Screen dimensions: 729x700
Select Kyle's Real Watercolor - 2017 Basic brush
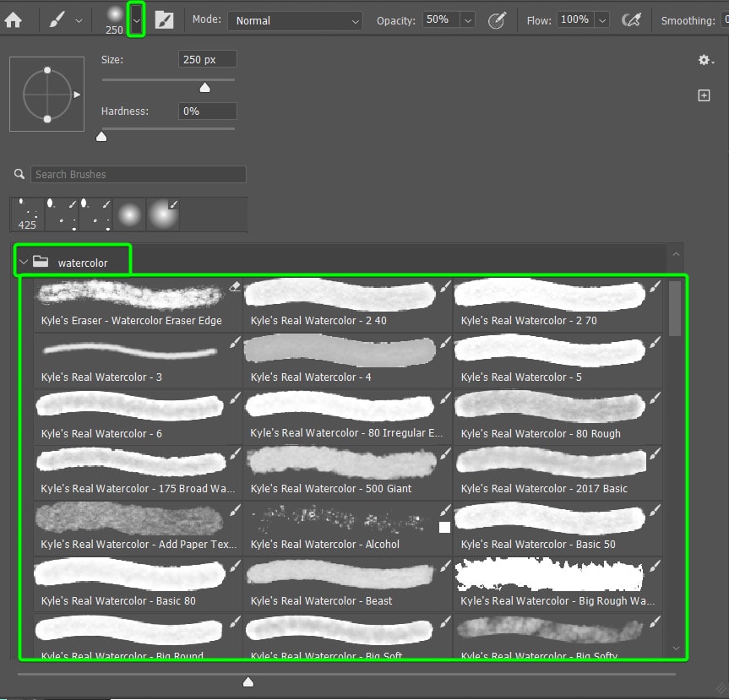[558, 473]
